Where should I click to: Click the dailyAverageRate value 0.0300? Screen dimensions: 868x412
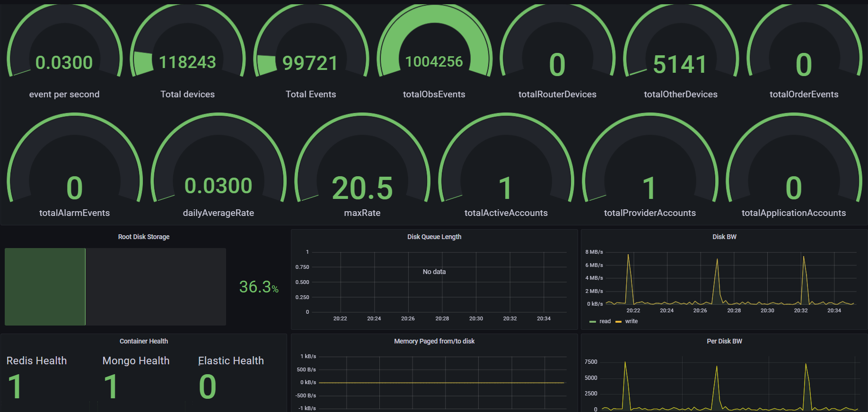click(219, 186)
